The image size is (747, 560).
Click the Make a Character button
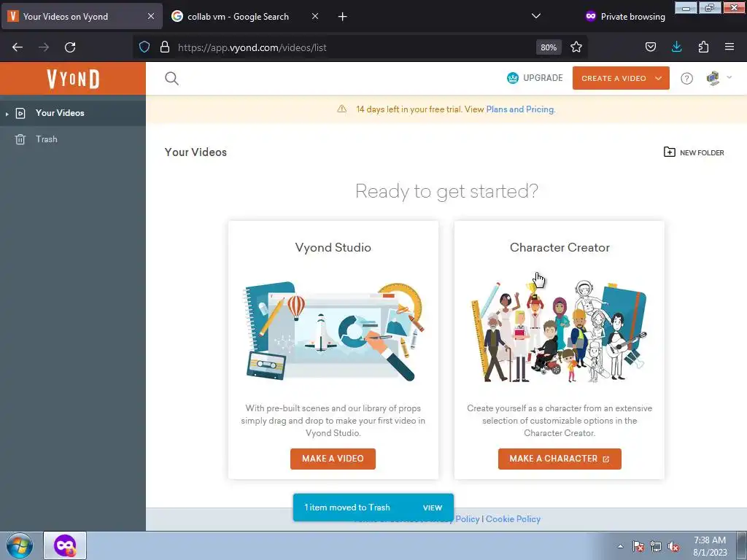coord(560,459)
